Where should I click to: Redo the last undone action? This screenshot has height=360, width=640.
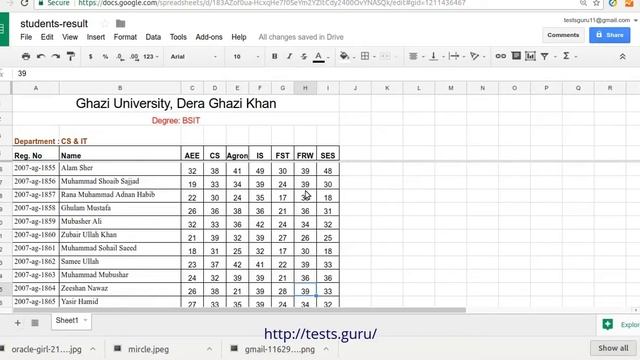(x=56, y=56)
